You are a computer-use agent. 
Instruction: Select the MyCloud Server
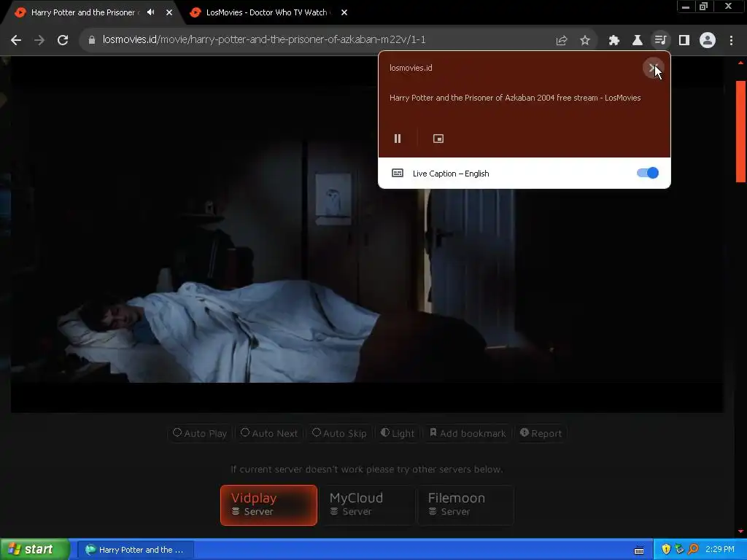click(366, 505)
